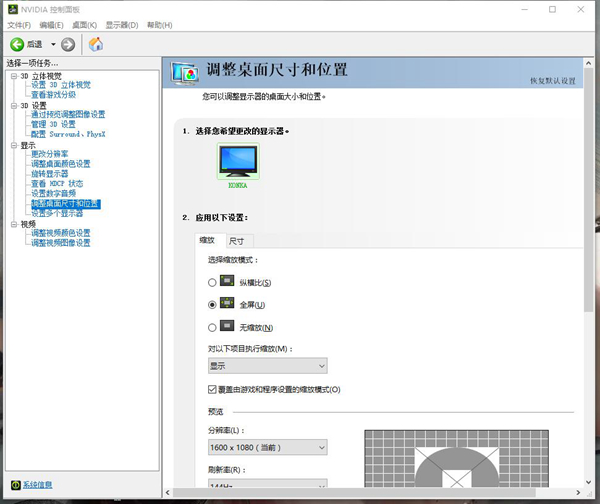Open the 编辑(E) menu

tap(51, 25)
